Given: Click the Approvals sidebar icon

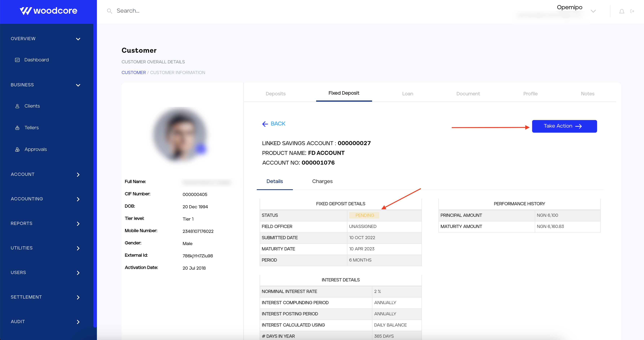Looking at the screenshot, I should [17, 149].
